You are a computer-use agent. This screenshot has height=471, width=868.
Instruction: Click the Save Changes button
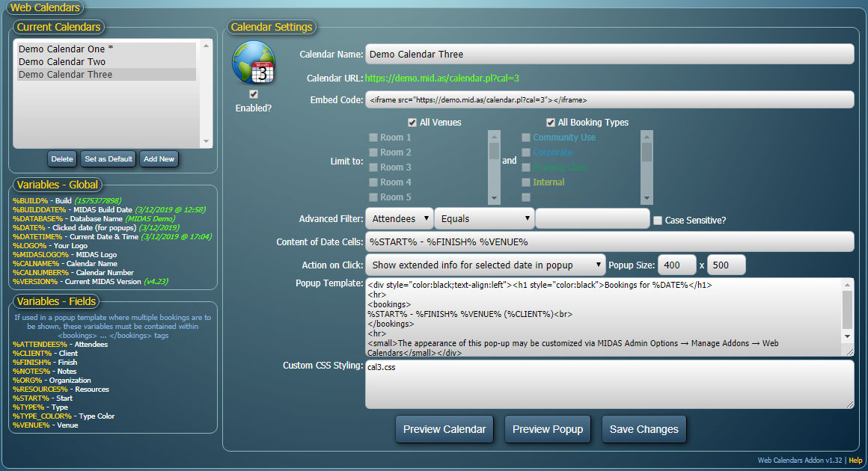point(644,430)
